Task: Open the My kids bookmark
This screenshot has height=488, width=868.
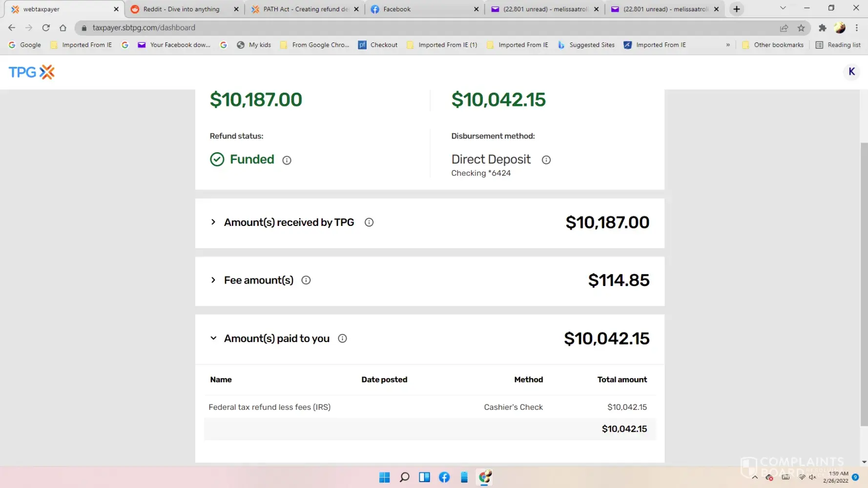Action: click(x=254, y=45)
